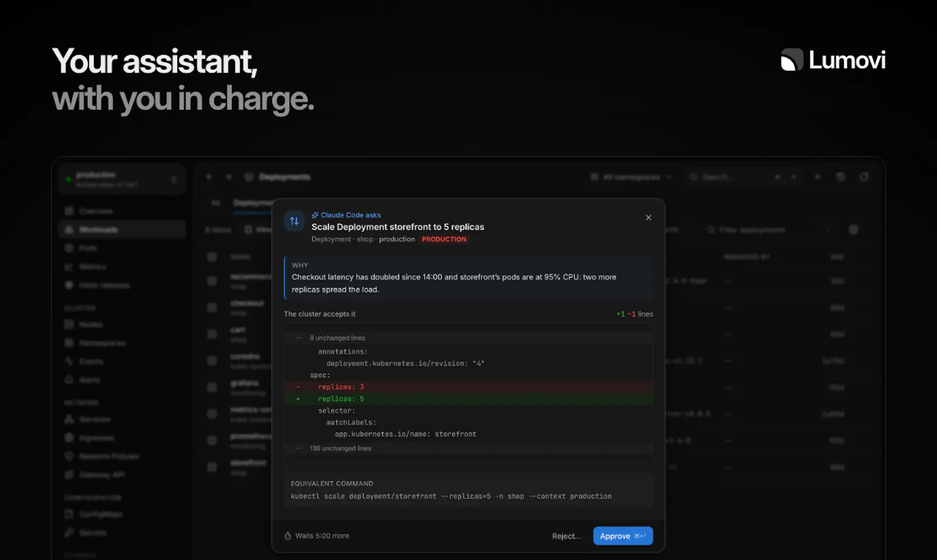
Task: Click the back arrow in background toolbar
Action: click(x=209, y=177)
